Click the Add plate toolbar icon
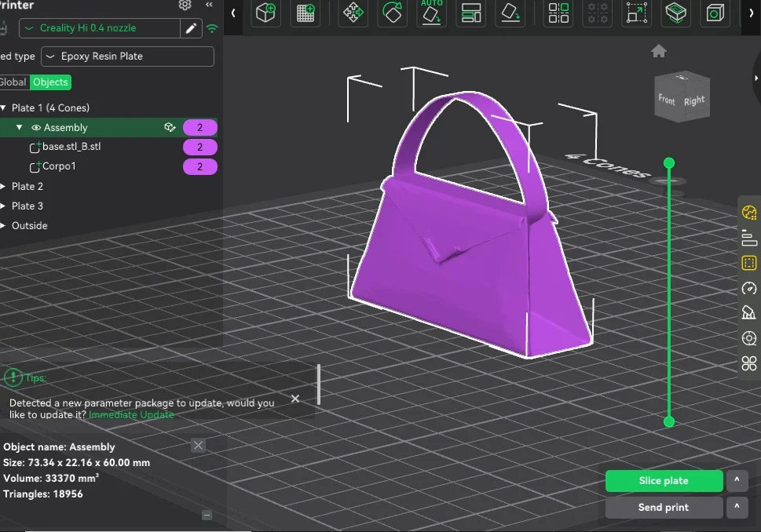 click(x=305, y=13)
